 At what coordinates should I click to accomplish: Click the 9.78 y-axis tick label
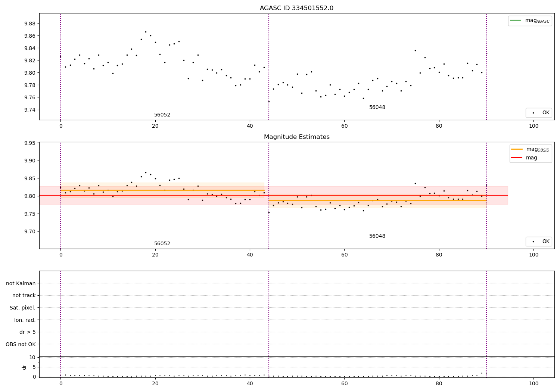[29, 85]
